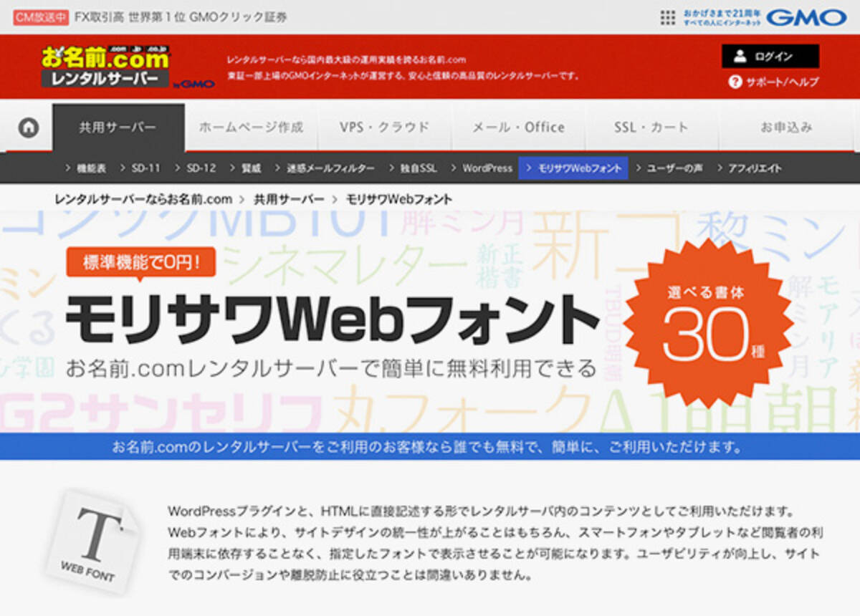
Task: Click the blue notice bar お名前.comのレンタルサーバー
Action: pos(430,447)
